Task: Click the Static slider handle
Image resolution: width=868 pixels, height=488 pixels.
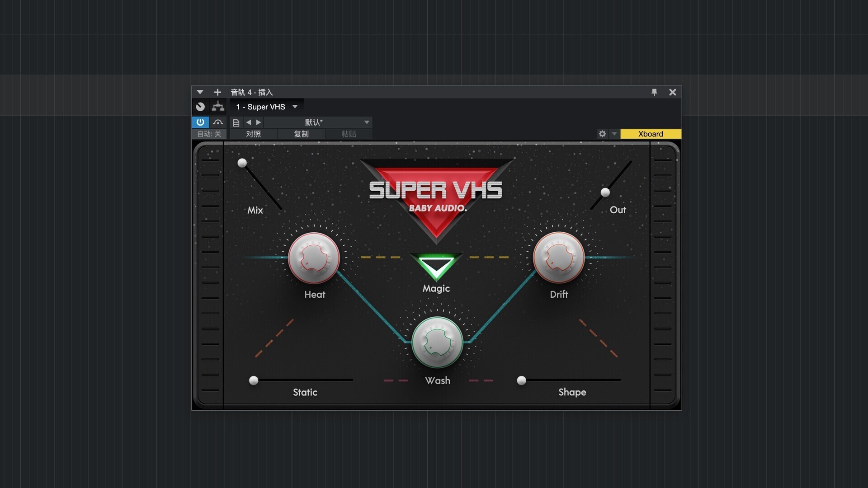Action: coord(254,380)
